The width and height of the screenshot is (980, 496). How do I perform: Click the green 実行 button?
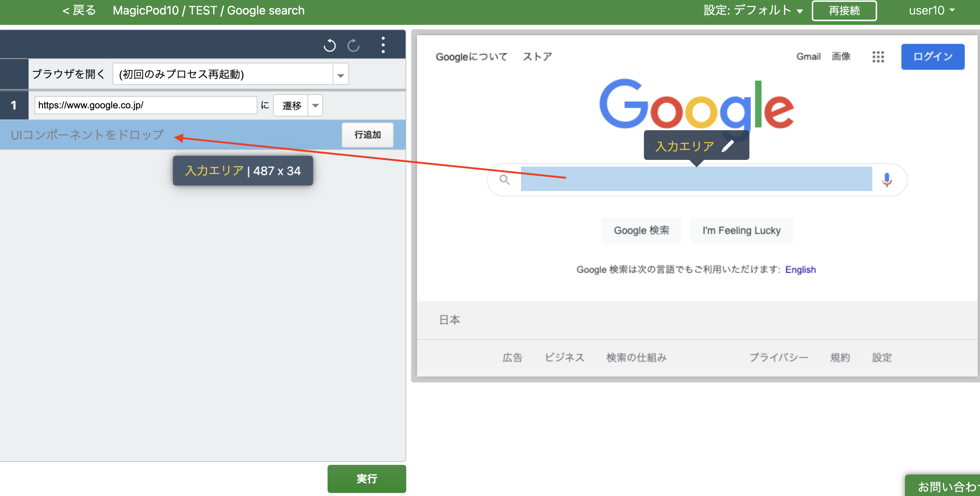pos(367,479)
